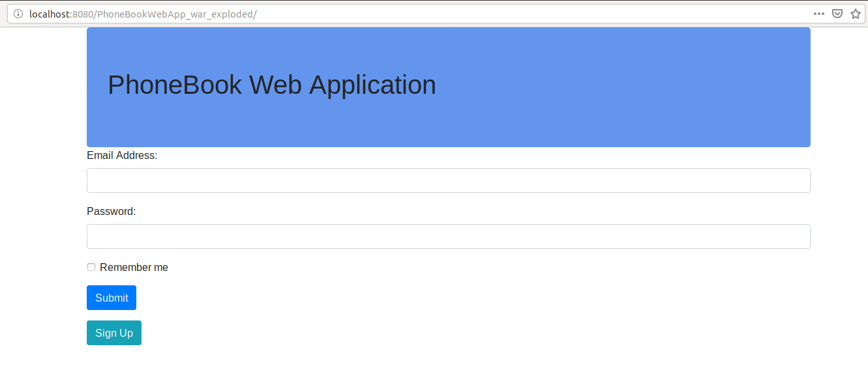Check Remember me to stay signed in

[91, 266]
